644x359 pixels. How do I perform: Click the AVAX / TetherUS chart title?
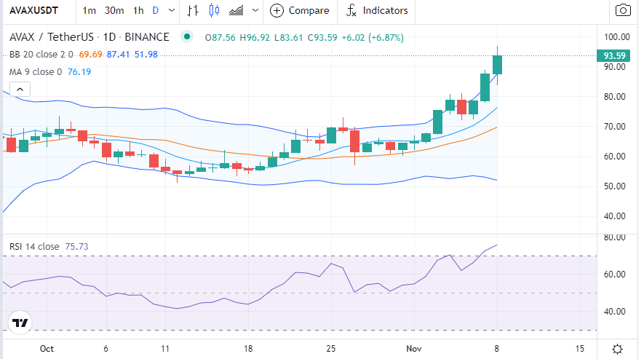pos(89,37)
